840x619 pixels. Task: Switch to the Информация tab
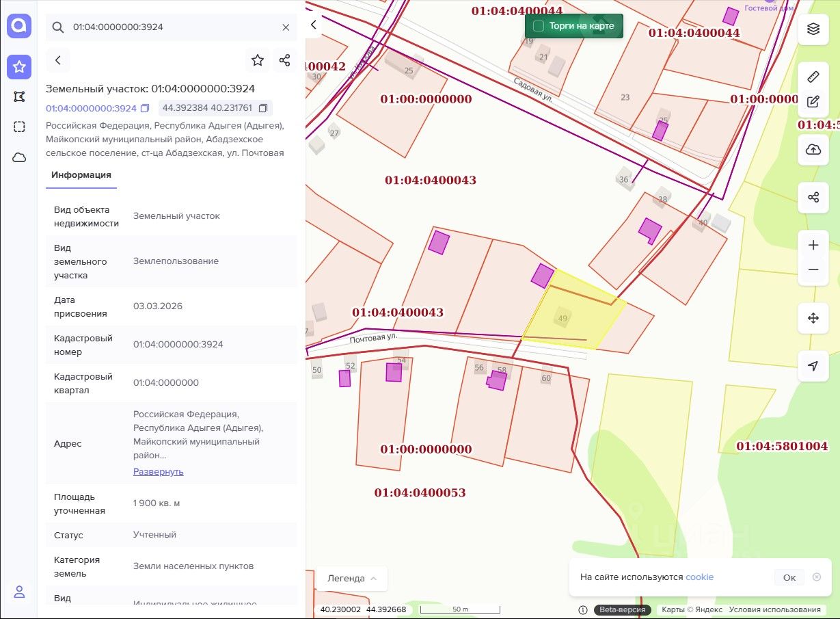(x=81, y=174)
